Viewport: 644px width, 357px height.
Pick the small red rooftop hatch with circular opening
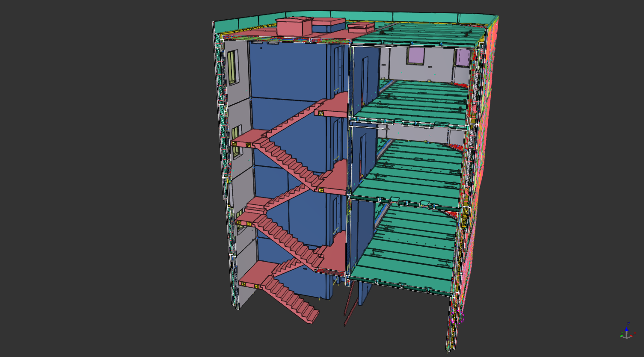(361, 28)
